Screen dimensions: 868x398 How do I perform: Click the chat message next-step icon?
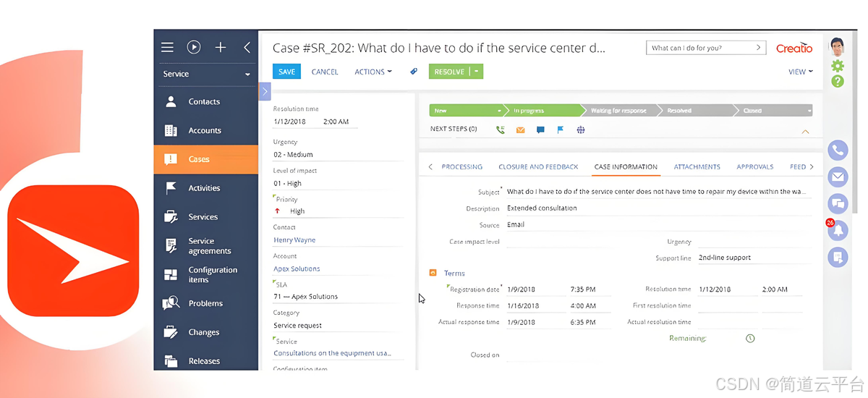click(x=540, y=130)
